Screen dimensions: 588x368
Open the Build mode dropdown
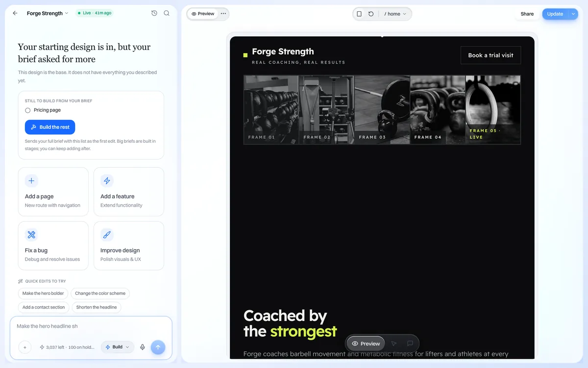point(118,347)
